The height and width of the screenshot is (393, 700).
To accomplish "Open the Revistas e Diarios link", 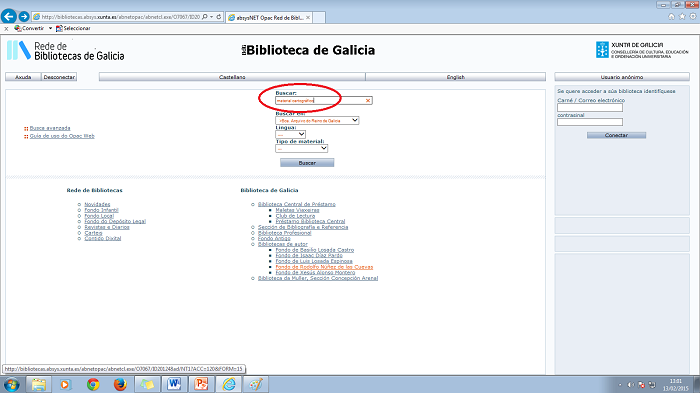I will tap(107, 227).
